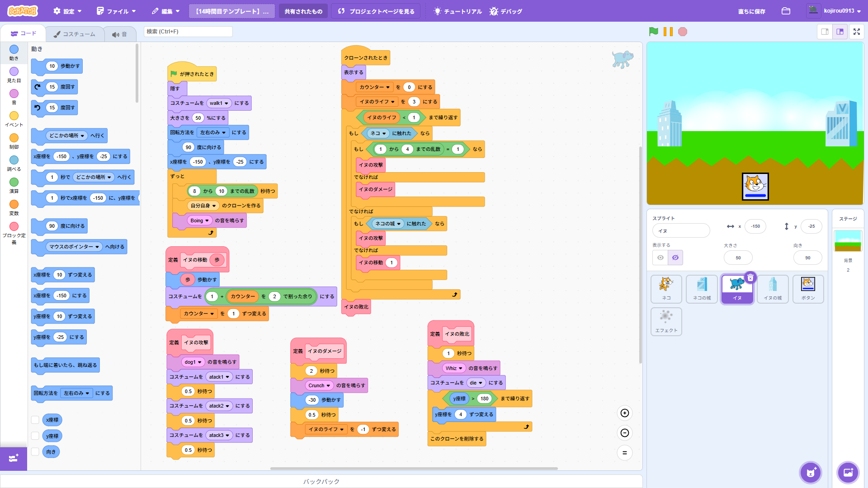Screen dimensions: 868x488
Task: Click the green flag to run
Action: coord(653,32)
